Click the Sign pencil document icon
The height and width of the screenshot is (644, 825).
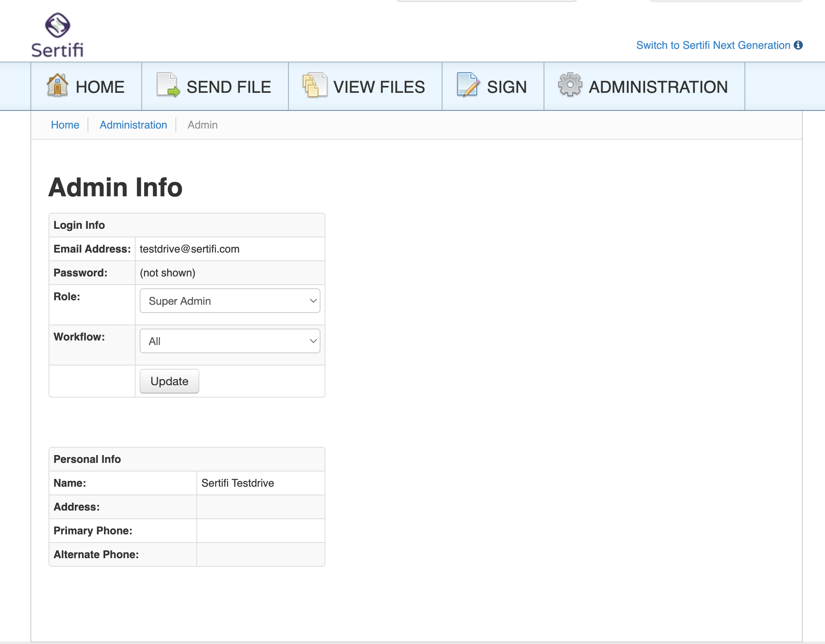[468, 85]
